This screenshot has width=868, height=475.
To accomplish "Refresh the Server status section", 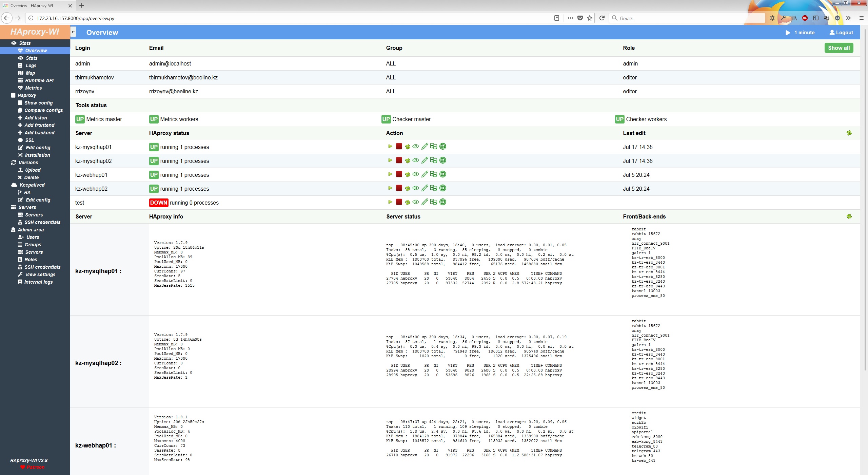I will pyautogui.click(x=849, y=216).
